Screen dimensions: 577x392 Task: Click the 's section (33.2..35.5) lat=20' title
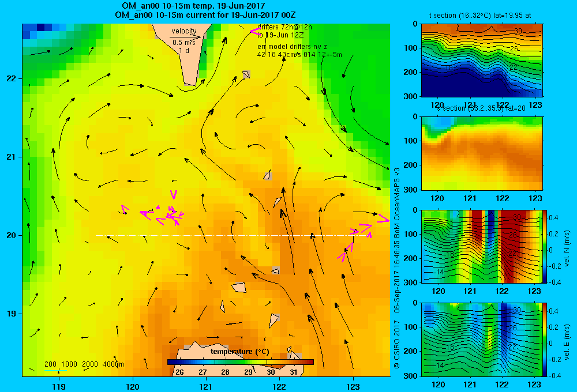(x=481, y=108)
